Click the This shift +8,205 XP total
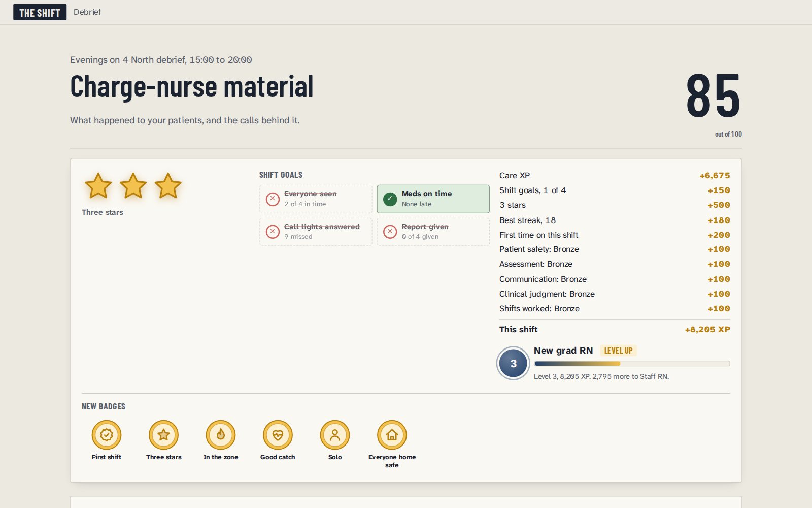Image resolution: width=812 pixels, height=508 pixels. [707, 330]
